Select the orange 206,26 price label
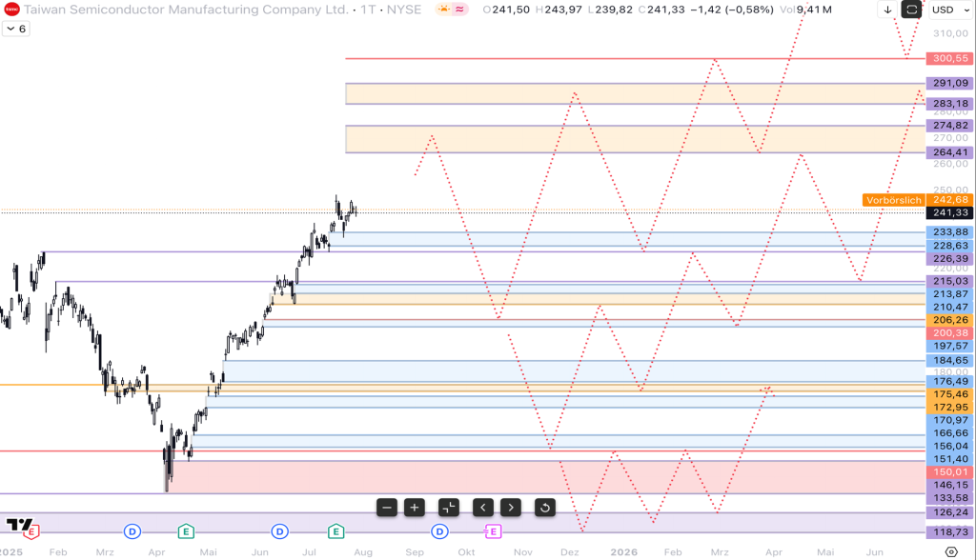 [x=950, y=320]
